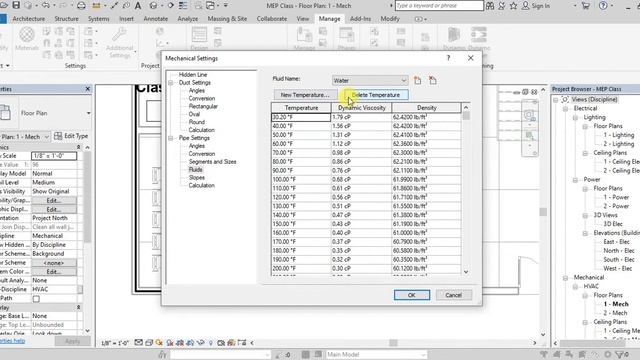Click the Manage Links ribbon icon

(304, 39)
